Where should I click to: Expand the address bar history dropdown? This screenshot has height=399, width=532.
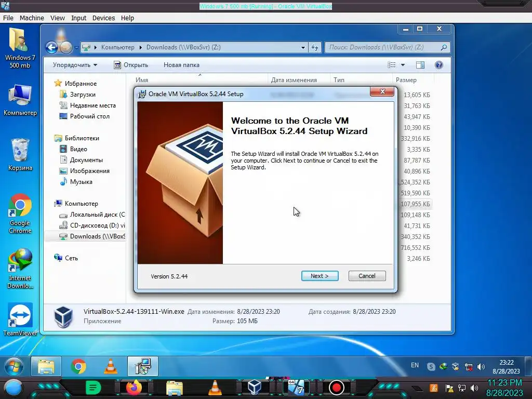pos(303,47)
